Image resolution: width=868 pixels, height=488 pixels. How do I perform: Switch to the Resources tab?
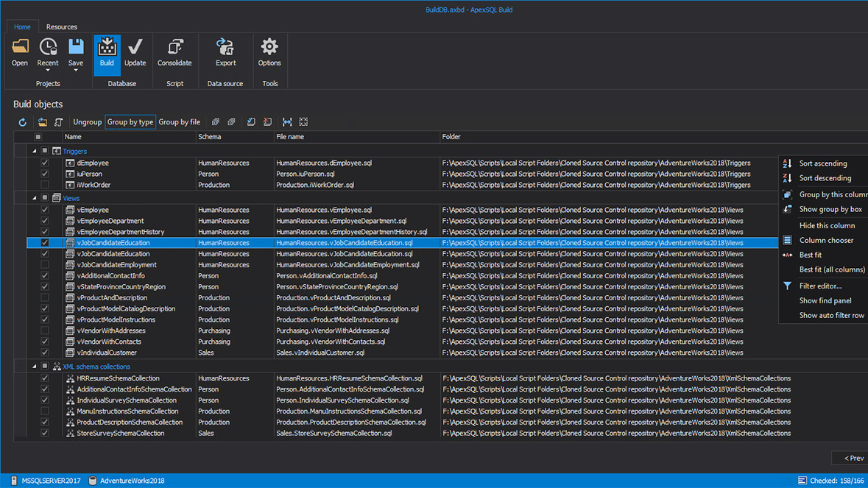[x=61, y=26]
